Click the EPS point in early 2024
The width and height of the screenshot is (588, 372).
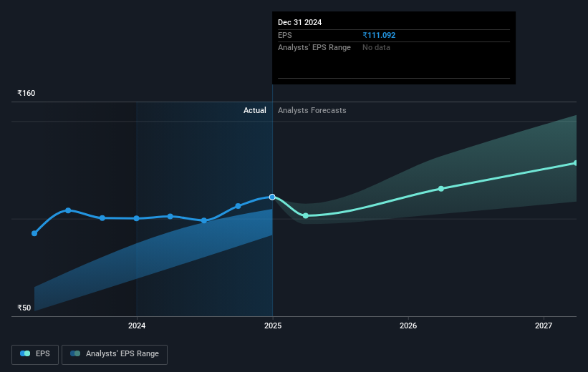pos(170,217)
